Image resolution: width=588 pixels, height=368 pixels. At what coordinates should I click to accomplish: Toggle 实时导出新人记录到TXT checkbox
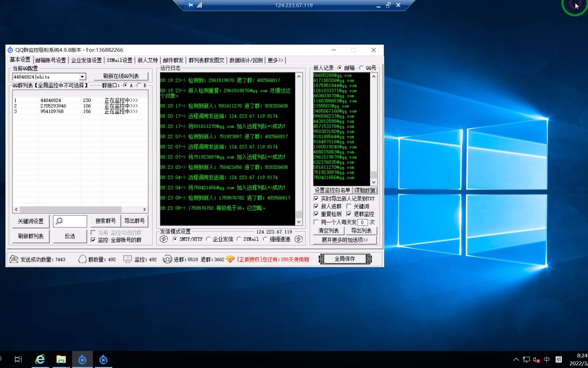point(316,199)
